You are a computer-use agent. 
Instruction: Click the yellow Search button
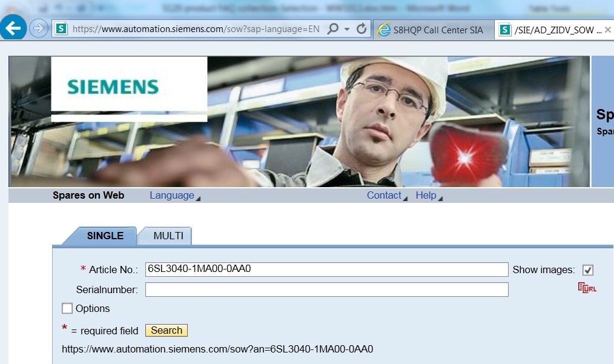pos(167,330)
